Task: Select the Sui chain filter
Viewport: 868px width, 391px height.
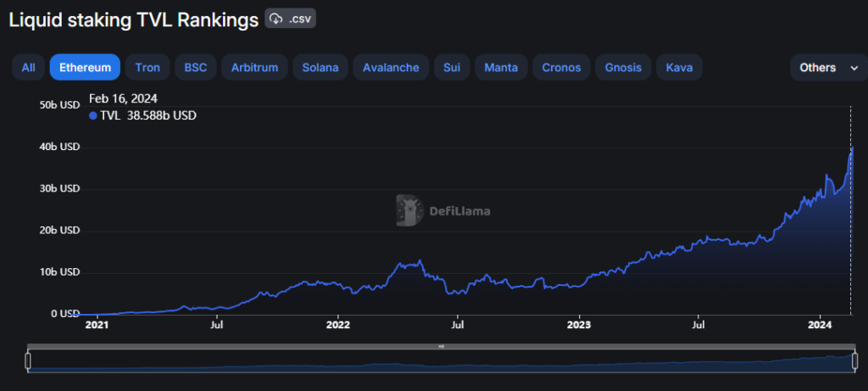Action: coord(452,67)
